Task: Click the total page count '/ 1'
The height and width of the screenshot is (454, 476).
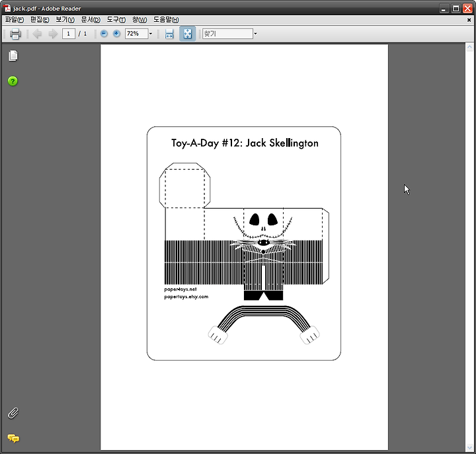Action: [83, 34]
